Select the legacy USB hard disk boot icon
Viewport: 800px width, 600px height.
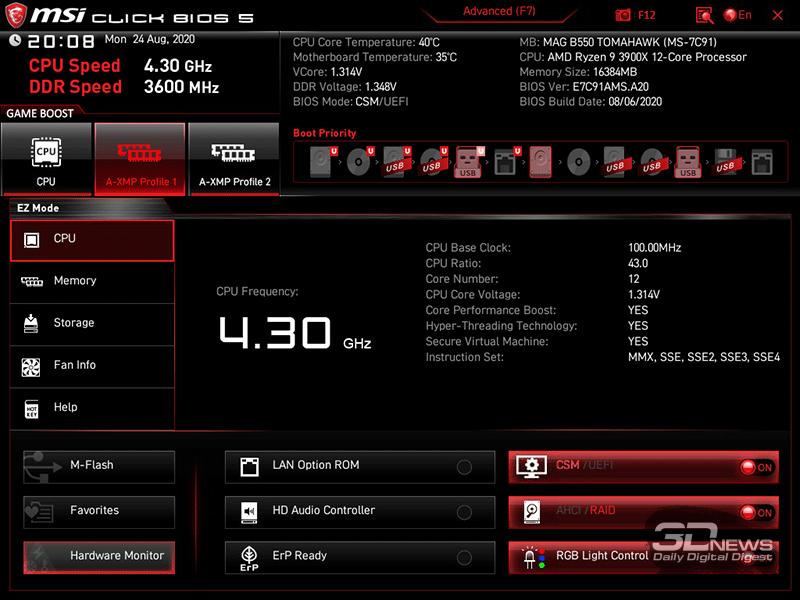pos(615,162)
